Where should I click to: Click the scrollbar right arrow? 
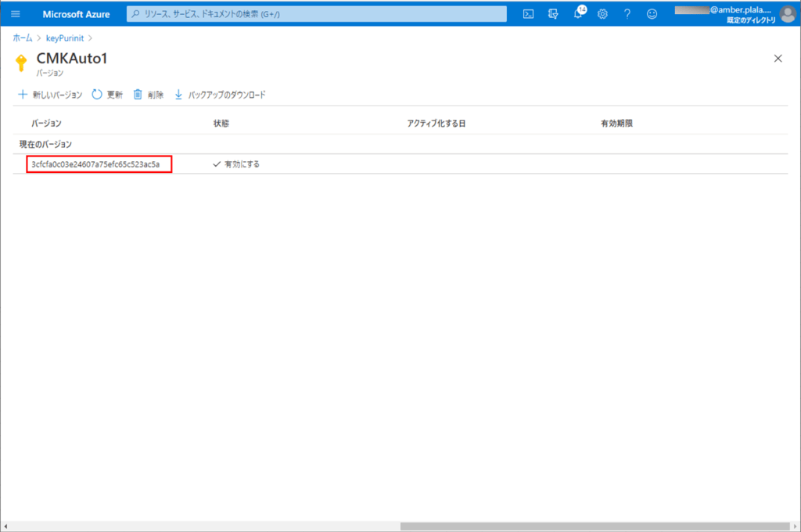point(795,527)
